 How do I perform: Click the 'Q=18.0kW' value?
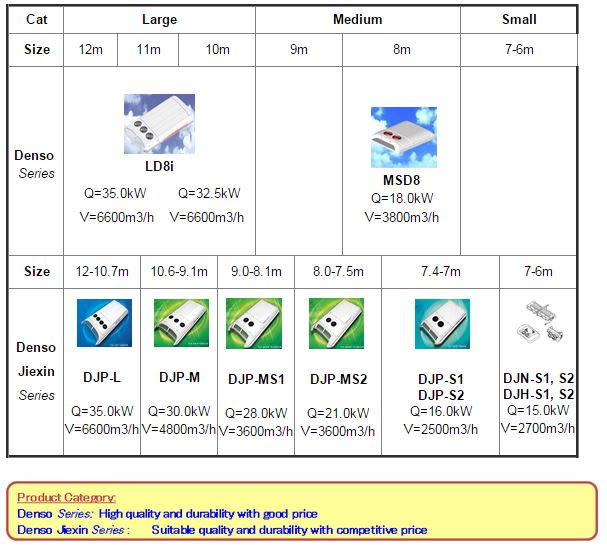(402, 198)
